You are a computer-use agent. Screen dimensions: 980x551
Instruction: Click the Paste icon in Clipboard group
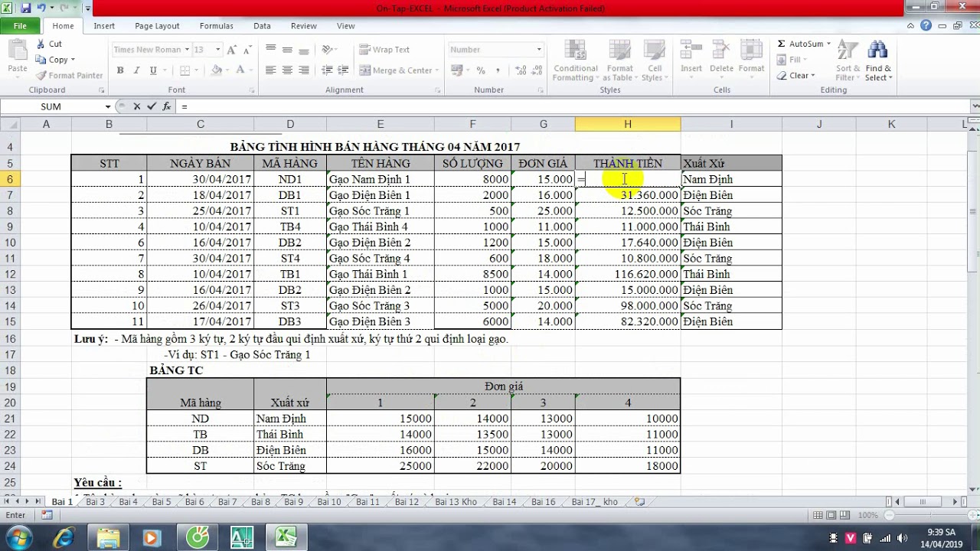tap(18, 51)
